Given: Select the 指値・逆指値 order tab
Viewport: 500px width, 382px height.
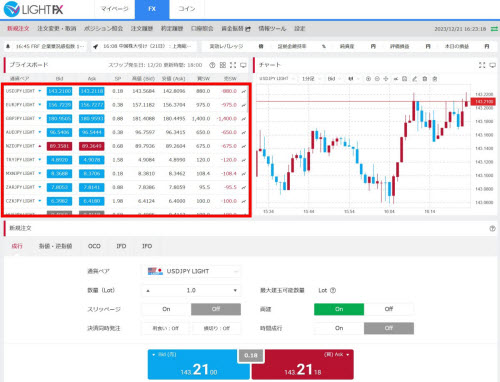Looking at the screenshot, I should pos(55,246).
